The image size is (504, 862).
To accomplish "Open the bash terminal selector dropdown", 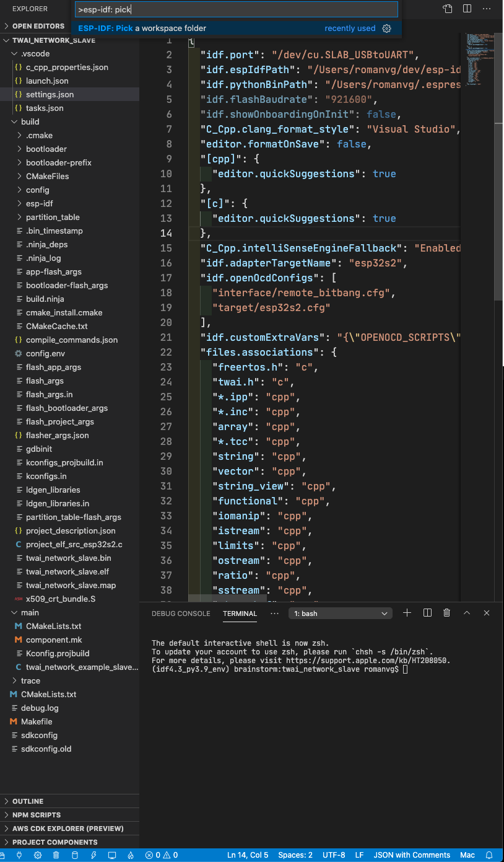I will pos(340,612).
